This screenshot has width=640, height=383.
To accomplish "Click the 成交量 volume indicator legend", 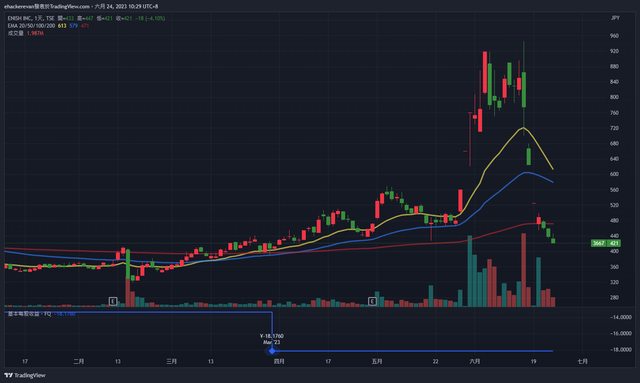I will (x=16, y=33).
